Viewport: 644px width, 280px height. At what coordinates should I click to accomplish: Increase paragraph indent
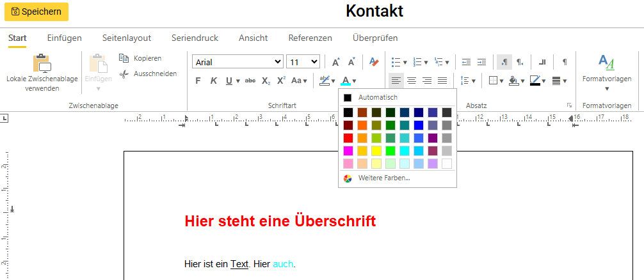click(481, 62)
